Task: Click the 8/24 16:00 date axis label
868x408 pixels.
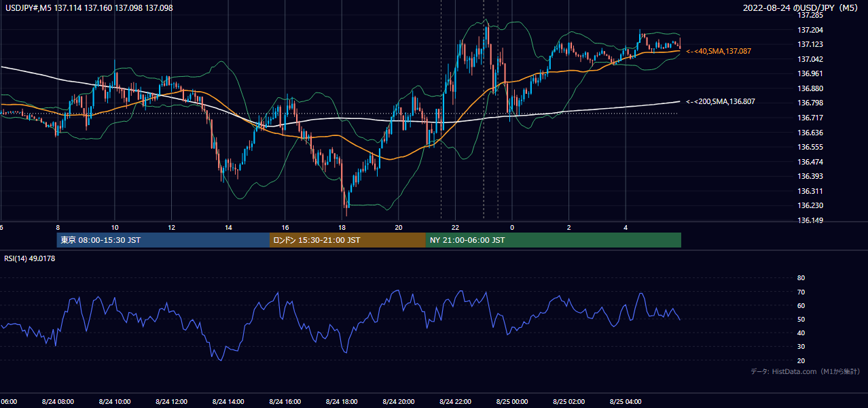Action: (285, 401)
